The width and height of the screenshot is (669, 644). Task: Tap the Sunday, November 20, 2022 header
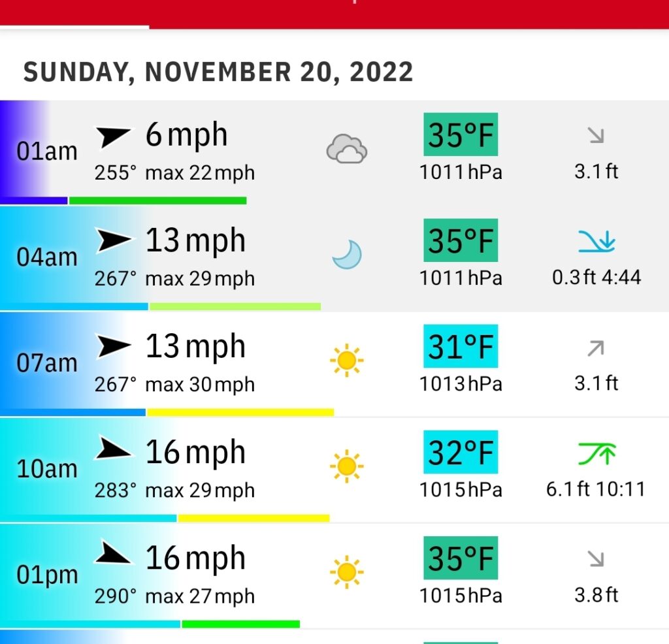point(218,72)
